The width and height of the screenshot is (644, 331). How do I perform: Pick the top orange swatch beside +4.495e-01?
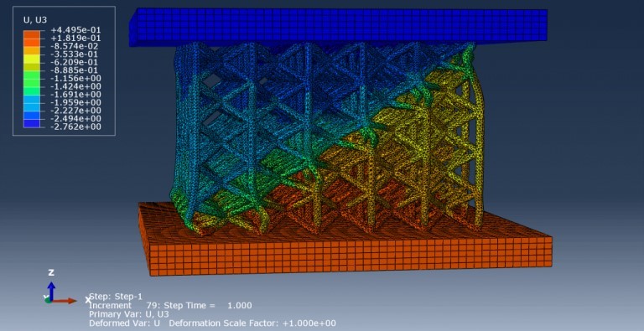(x=32, y=34)
